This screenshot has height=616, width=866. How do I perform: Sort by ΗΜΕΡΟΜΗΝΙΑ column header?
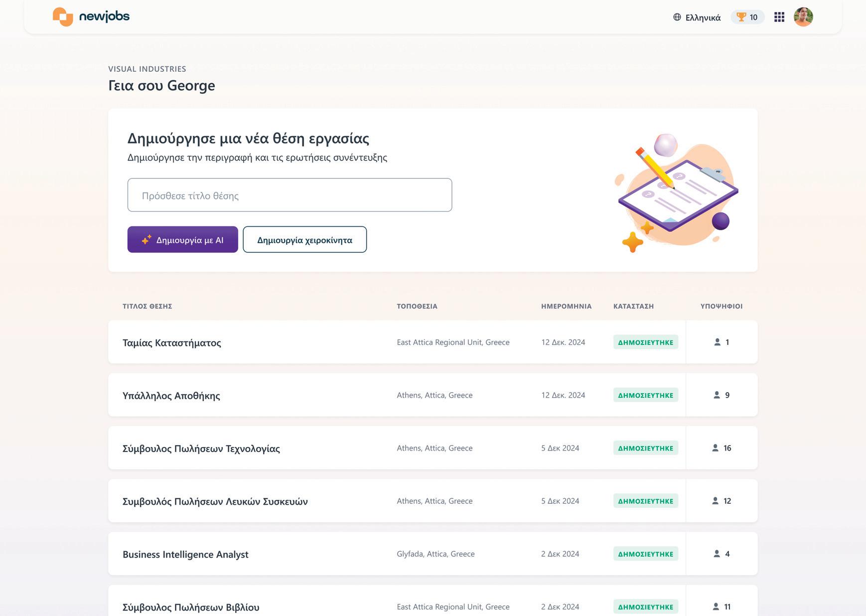pyautogui.click(x=567, y=306)
